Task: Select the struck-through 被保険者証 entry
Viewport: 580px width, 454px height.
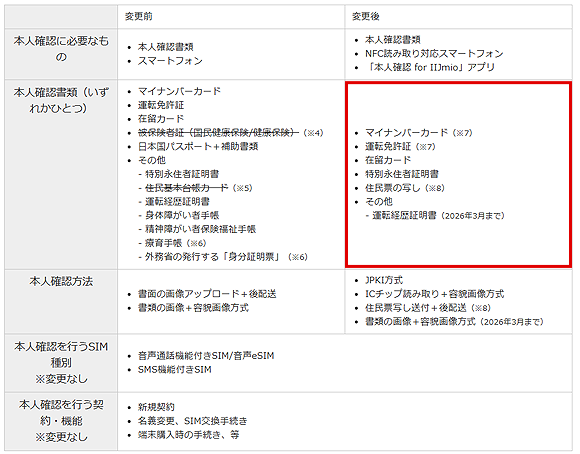Action: point(230,132)
